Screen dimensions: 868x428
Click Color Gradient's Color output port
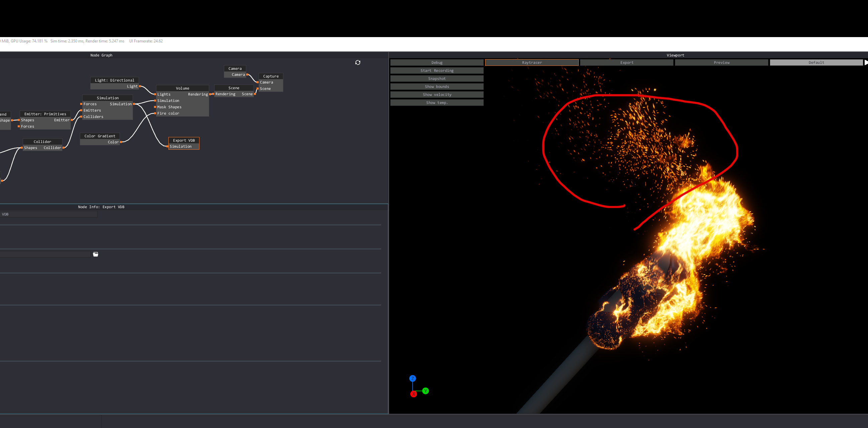coord(121,142)
